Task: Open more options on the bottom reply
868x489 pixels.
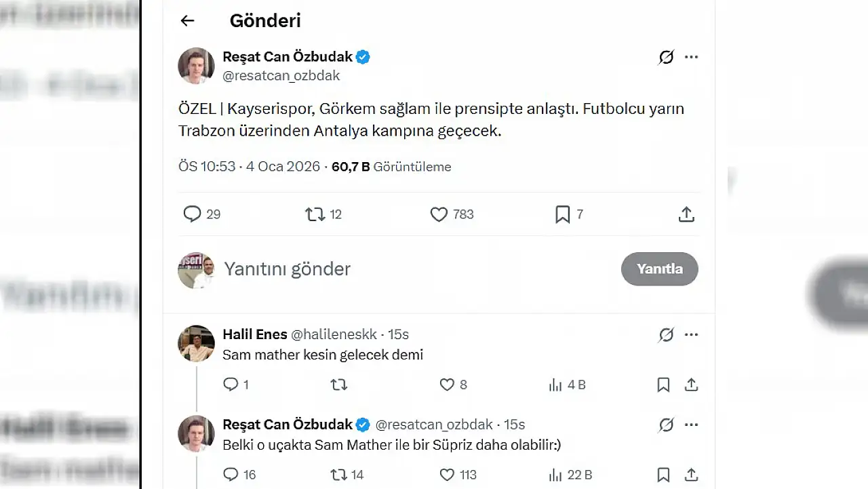Action: [691, 425]
